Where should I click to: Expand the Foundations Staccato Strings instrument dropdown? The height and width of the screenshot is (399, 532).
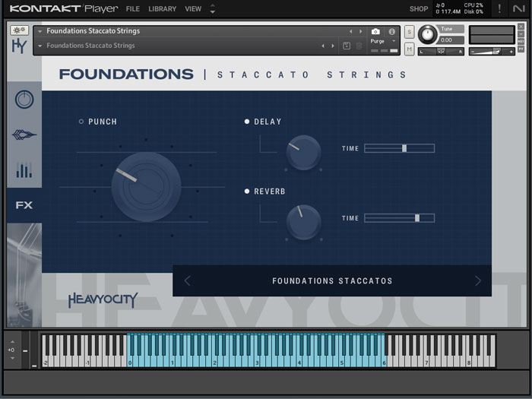(x=40, y=31)
